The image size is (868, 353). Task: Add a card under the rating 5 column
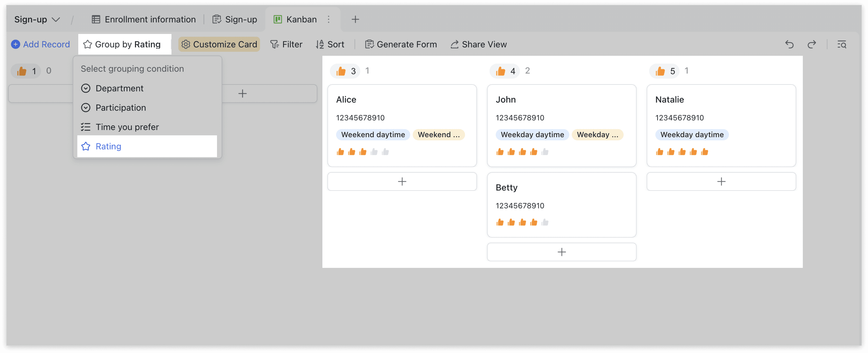point(721,181)
